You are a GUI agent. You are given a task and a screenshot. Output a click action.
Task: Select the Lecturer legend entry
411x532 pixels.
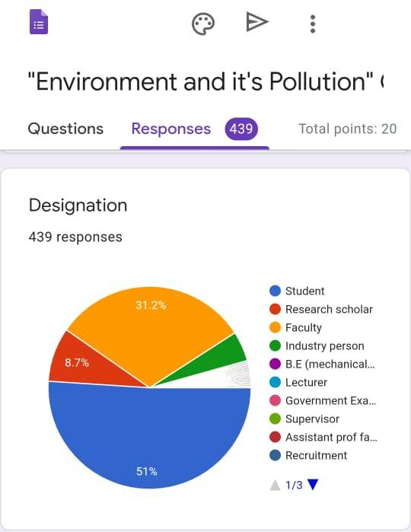point(298,382)
